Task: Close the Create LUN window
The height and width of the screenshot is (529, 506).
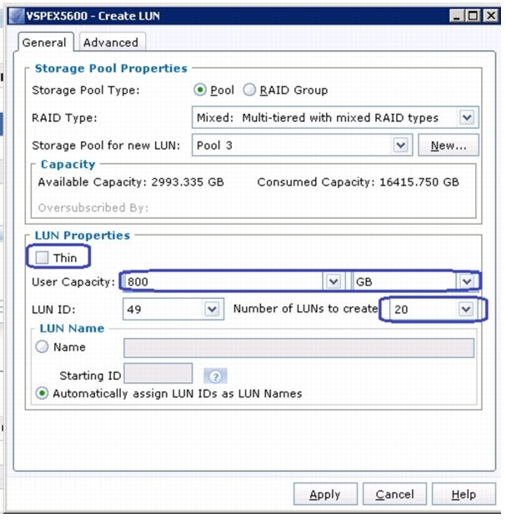Action: coord(490,16)
